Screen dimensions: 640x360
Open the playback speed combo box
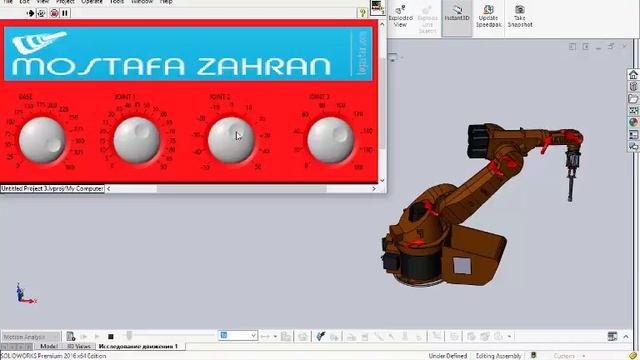[238, 336]
